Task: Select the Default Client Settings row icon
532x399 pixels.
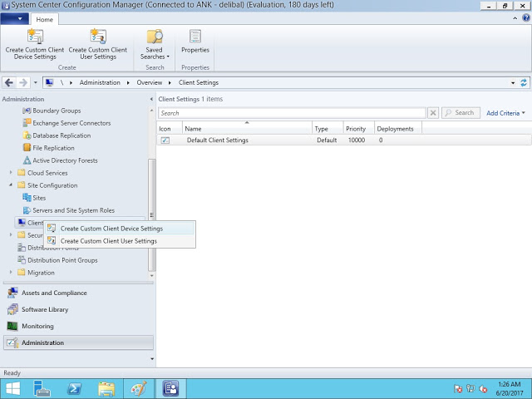Action: click(165, 140)
